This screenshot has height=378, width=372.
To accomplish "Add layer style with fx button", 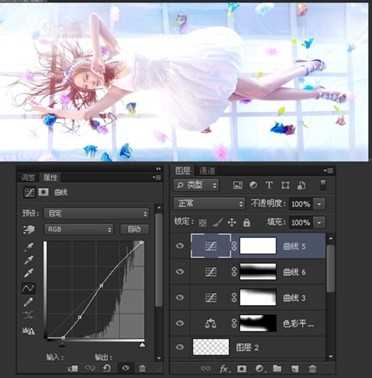I will 224,368.
